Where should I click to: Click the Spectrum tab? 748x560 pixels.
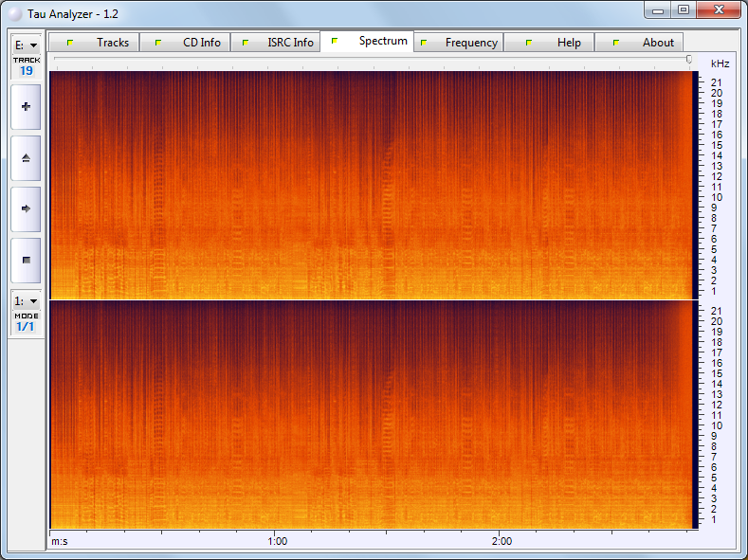click(x=368, y=42)
